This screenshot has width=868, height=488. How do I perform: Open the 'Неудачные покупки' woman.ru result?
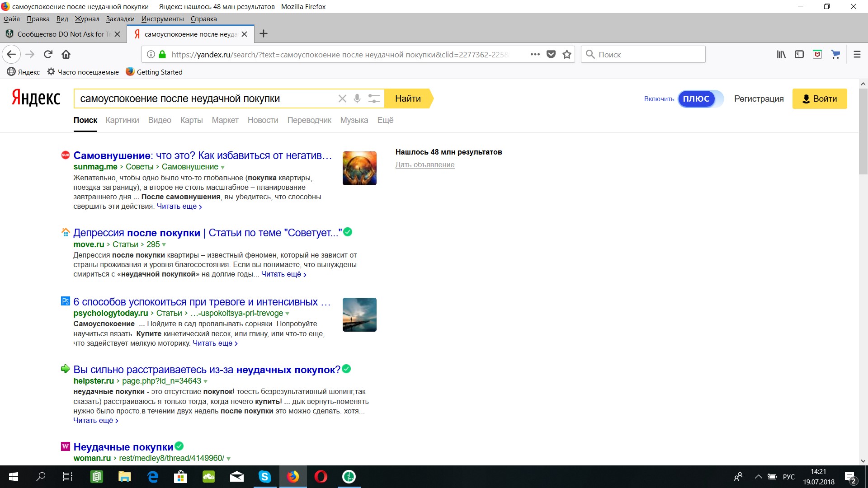[123, 447]
